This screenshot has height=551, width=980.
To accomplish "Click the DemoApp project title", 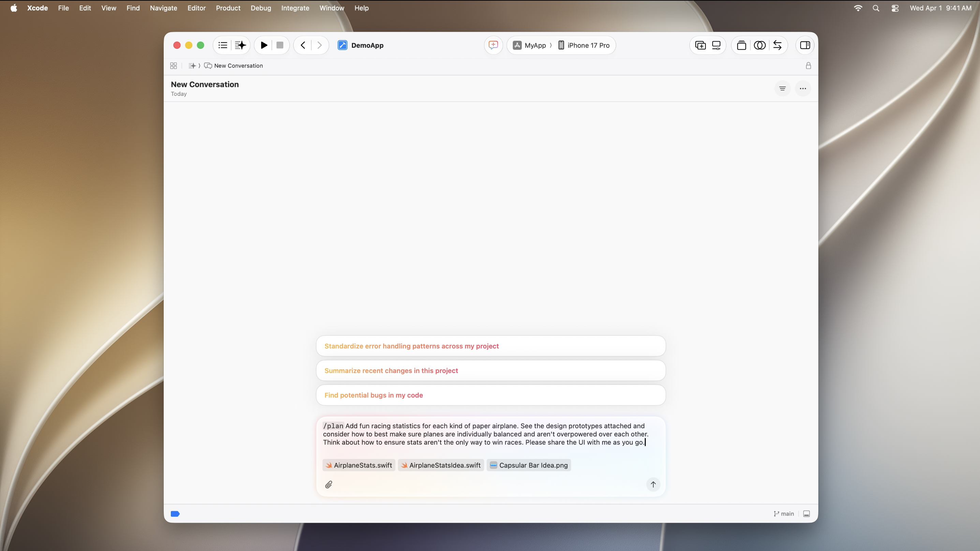I will [x=368, y=45].
